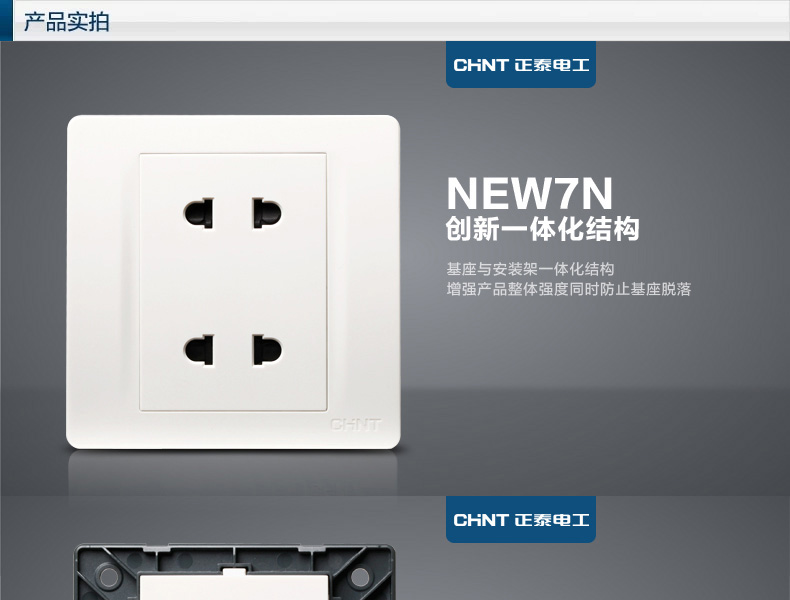
Task: Click the top CHNT 正泰电工 logo badge
Action: [x=520, y=64]
